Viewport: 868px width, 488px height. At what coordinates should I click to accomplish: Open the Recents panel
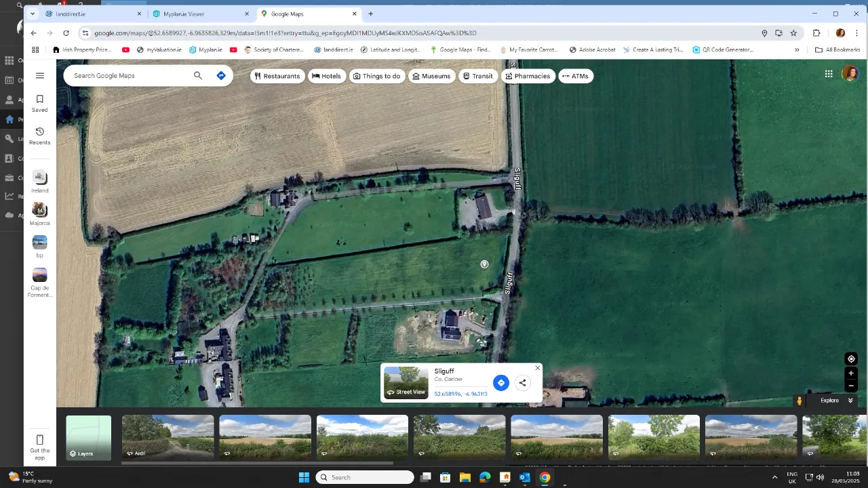click(39, 136)
